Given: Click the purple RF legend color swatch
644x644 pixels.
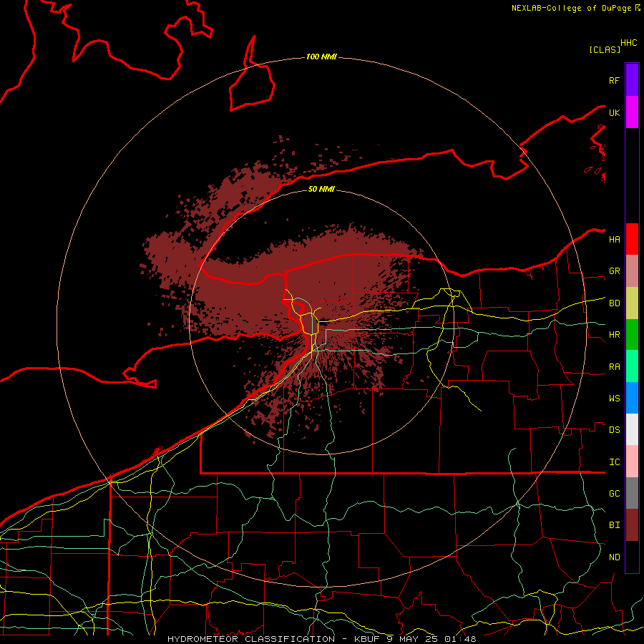Looking at the screenshot, I should click(x=632, y=80).
